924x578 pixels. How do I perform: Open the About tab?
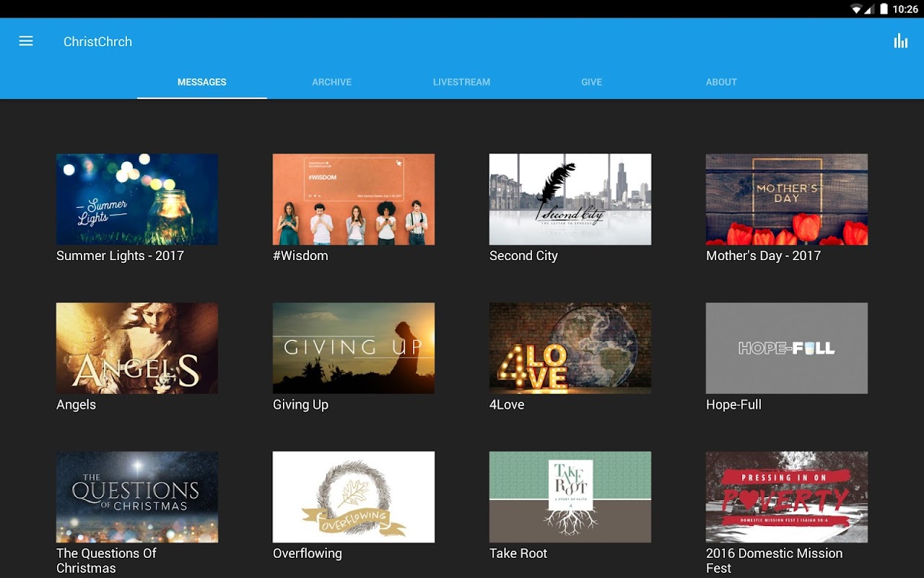721,82
